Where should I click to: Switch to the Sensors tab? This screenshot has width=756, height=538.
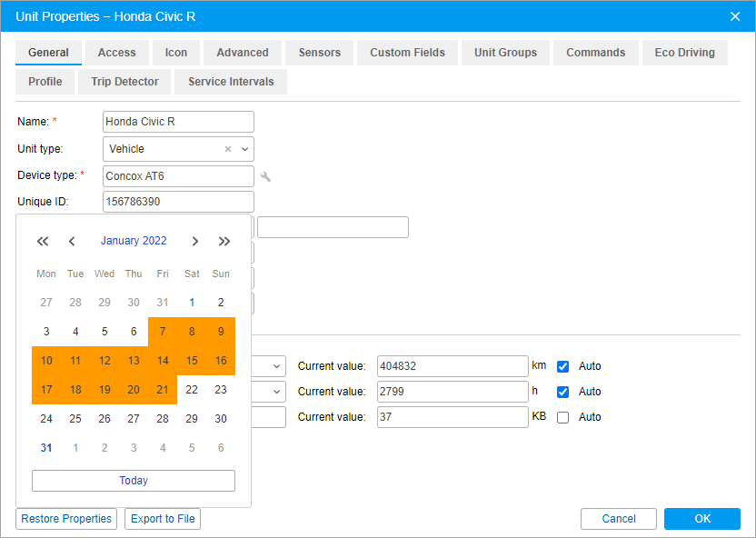[x=320, y=53]
